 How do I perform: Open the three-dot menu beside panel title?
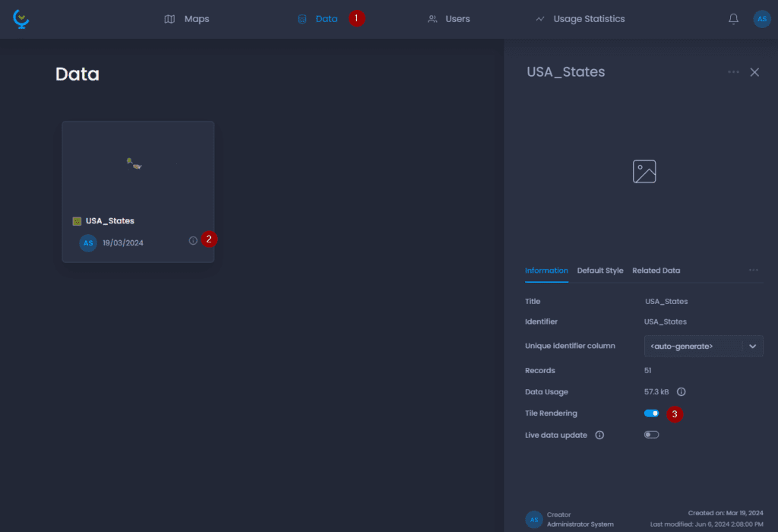[x=733, y=72]
